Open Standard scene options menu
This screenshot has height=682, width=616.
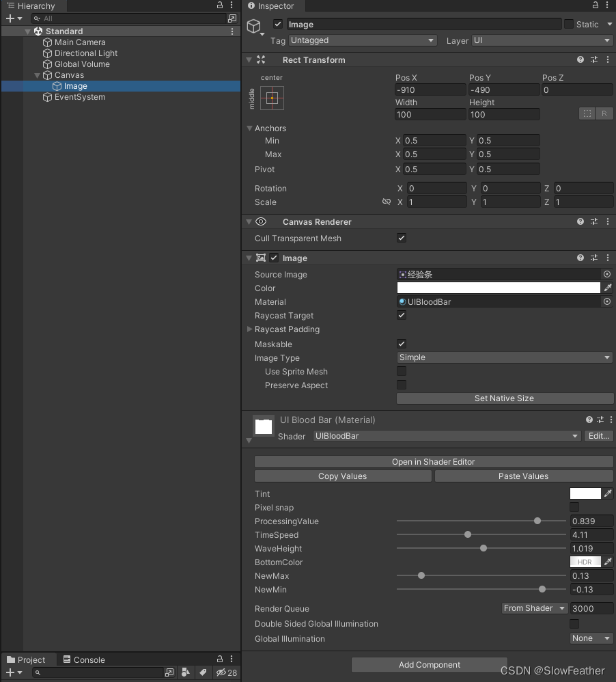[232, 31]
